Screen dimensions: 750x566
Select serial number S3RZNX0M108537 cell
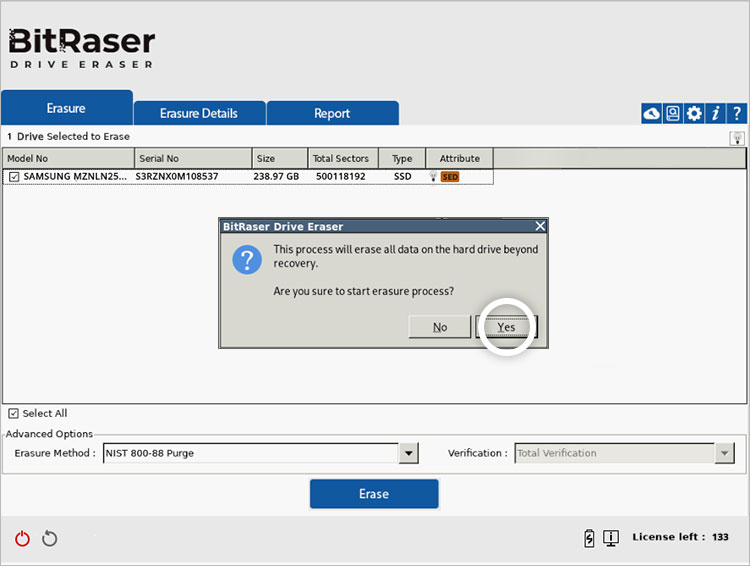pos(177,177)
